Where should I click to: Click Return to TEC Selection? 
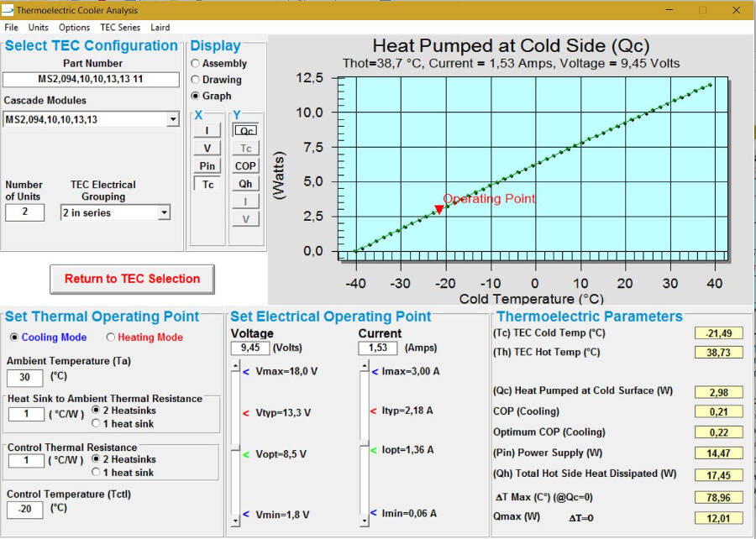[132, 280]
